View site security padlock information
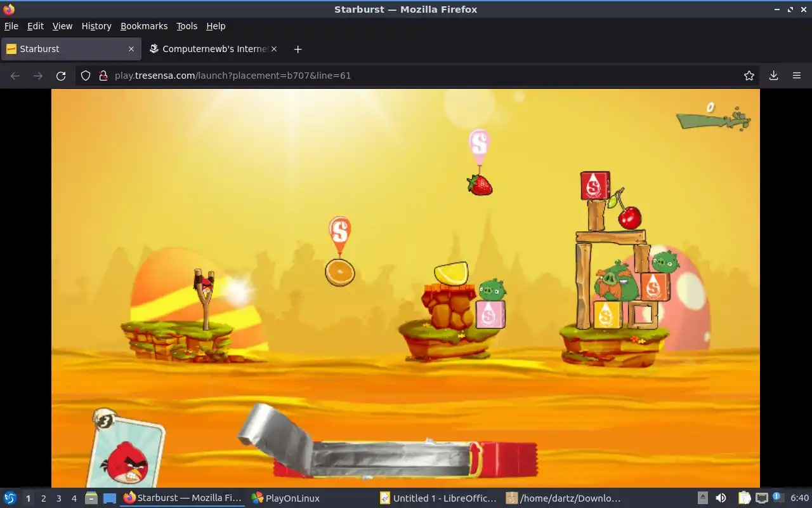812x508 pixels. tap(103, 76)
